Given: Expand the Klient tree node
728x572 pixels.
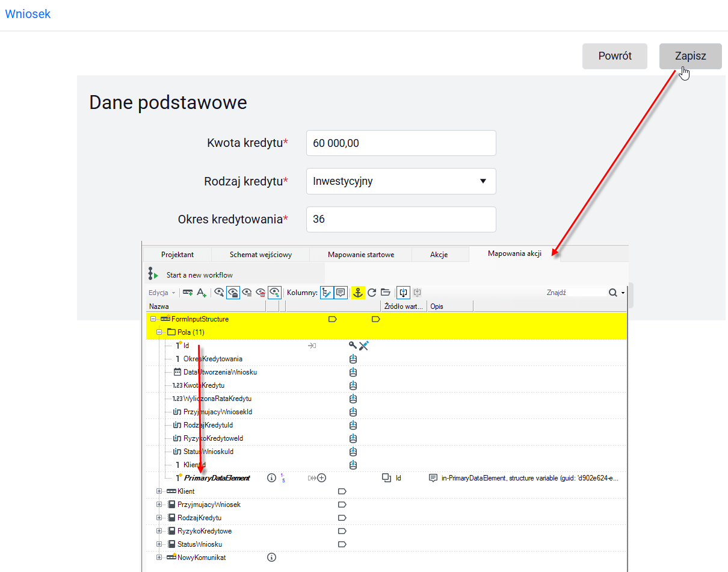Looking at the screenshot, I should tap(159, 491).
